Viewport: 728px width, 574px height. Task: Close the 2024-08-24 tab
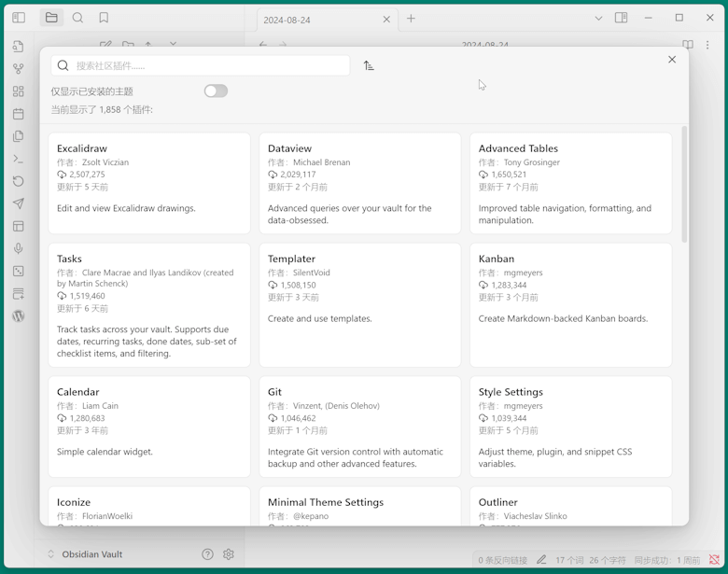coord(386,20)
